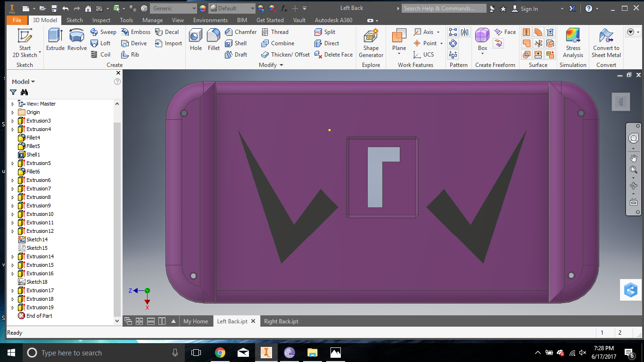The image size is (644, 362).
Task: Select the Emboss tool
Action: (x=135, y=32)
